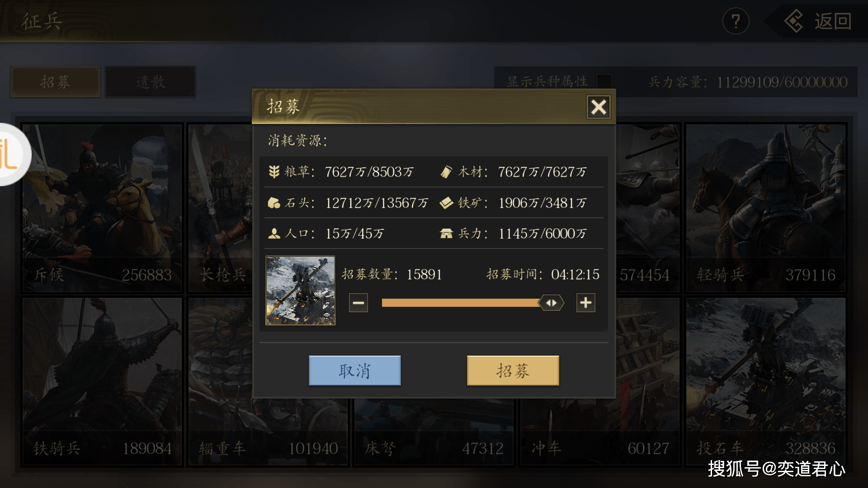This screenshot has height=488, width=868.
Task: Switch to the 招募 tab
Action: tap(55, 82)
